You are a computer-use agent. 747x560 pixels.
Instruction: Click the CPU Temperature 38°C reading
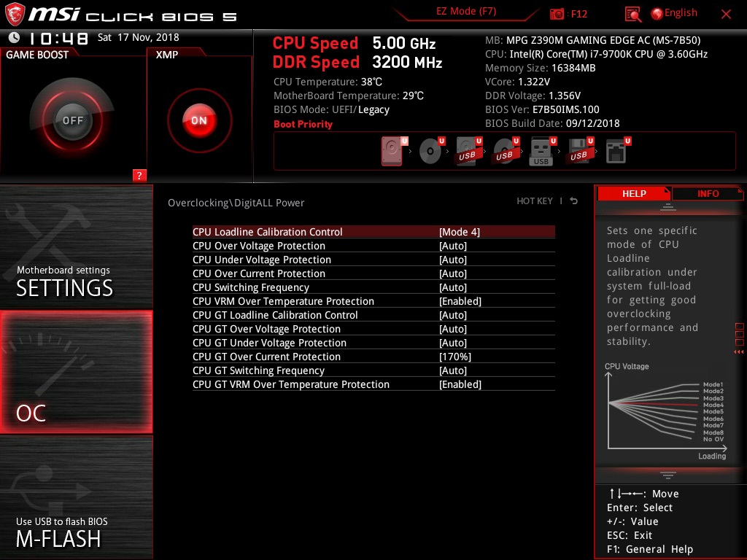328,82
